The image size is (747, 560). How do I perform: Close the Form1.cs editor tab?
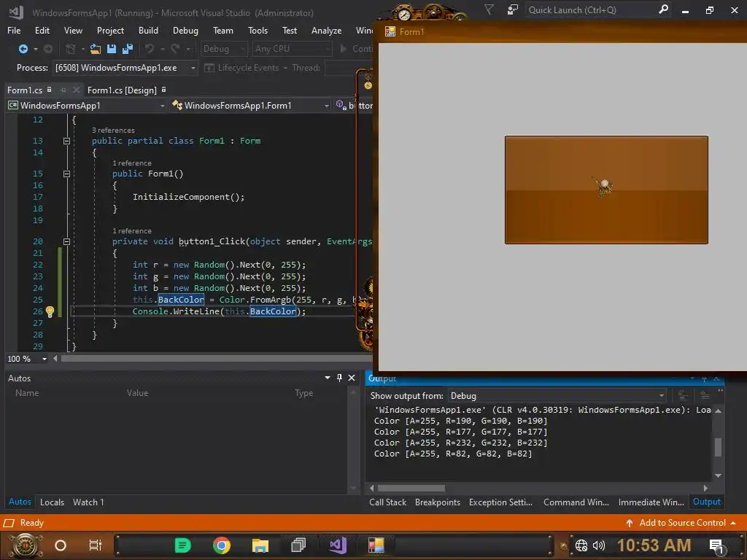(76, 90)
